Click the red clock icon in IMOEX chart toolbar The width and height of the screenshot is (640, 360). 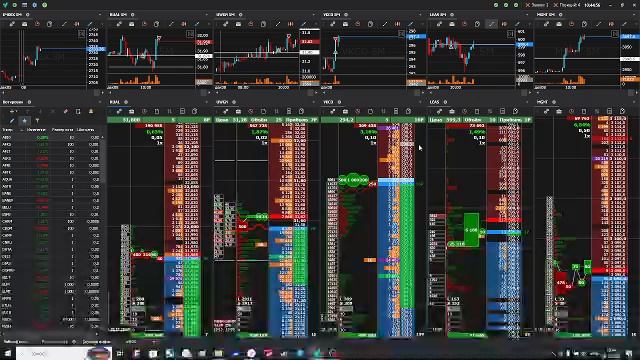[37, 24]
